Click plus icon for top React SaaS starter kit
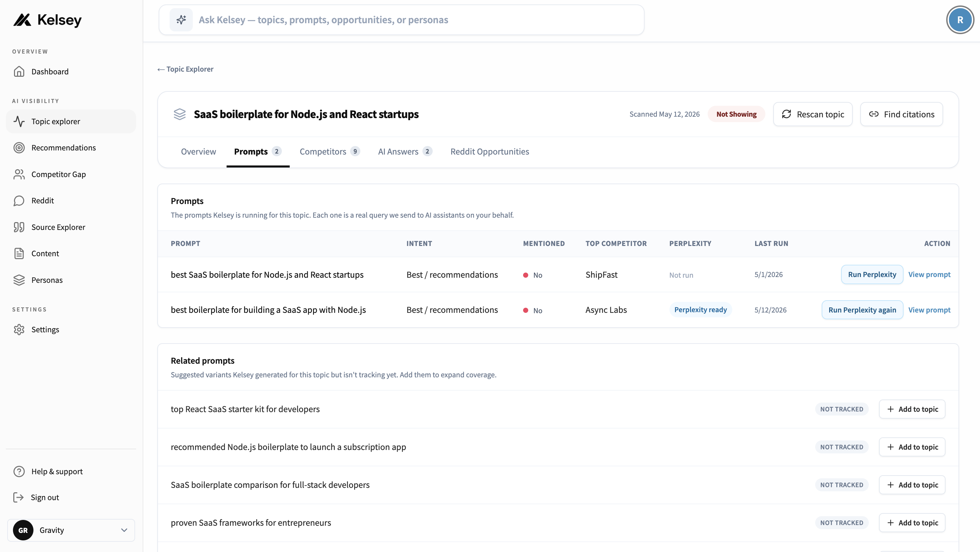The image size is (980, 552). pyautogui.click(x=890, y=409)
